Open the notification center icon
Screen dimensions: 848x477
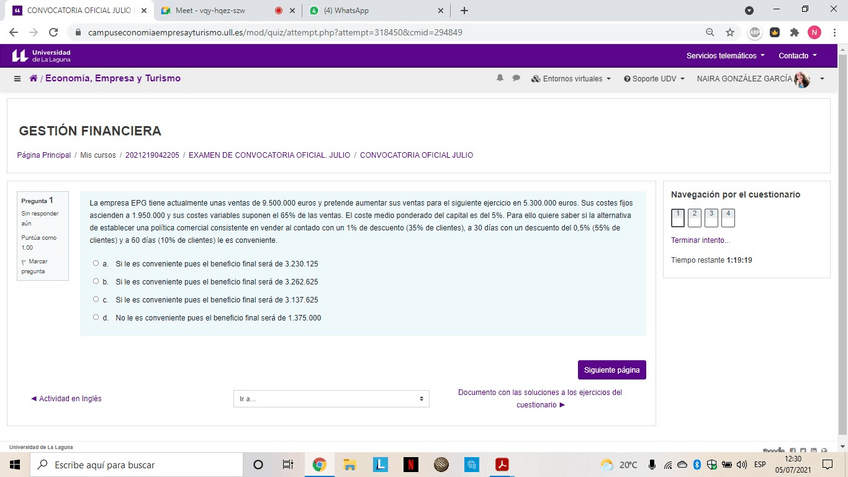point(827,465)
